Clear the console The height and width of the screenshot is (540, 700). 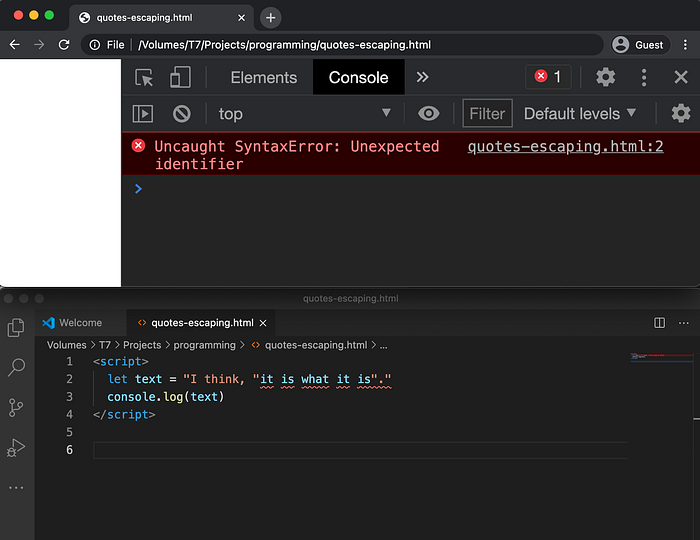[x=182, y=114]
